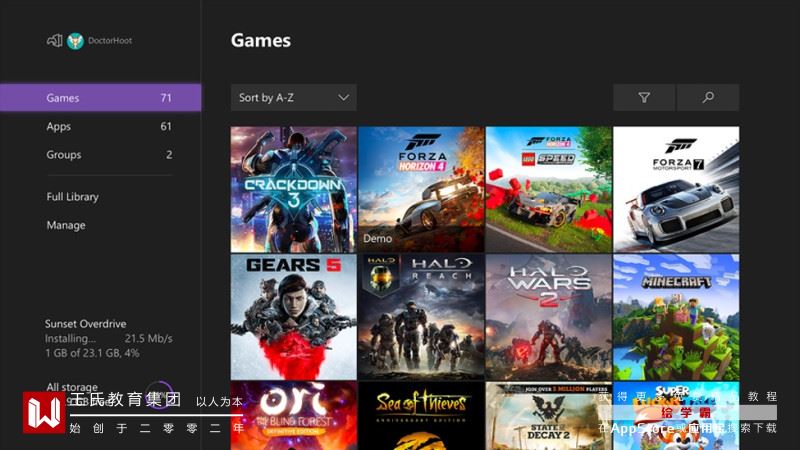Select the Ori and the Blind Forest tile
The width and height of the screenshot is (800, 450).
pos(293,416)
